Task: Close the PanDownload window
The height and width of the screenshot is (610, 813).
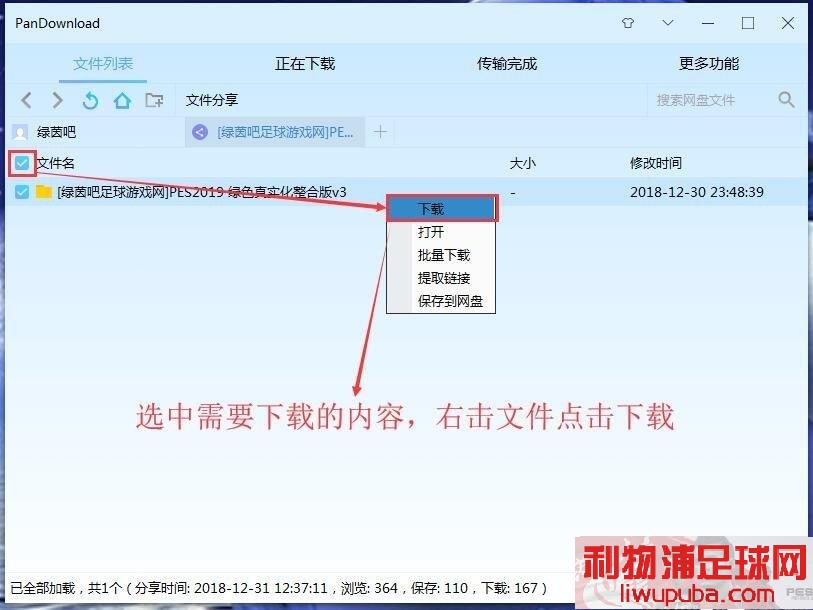Action: click(x=788, y=23)
